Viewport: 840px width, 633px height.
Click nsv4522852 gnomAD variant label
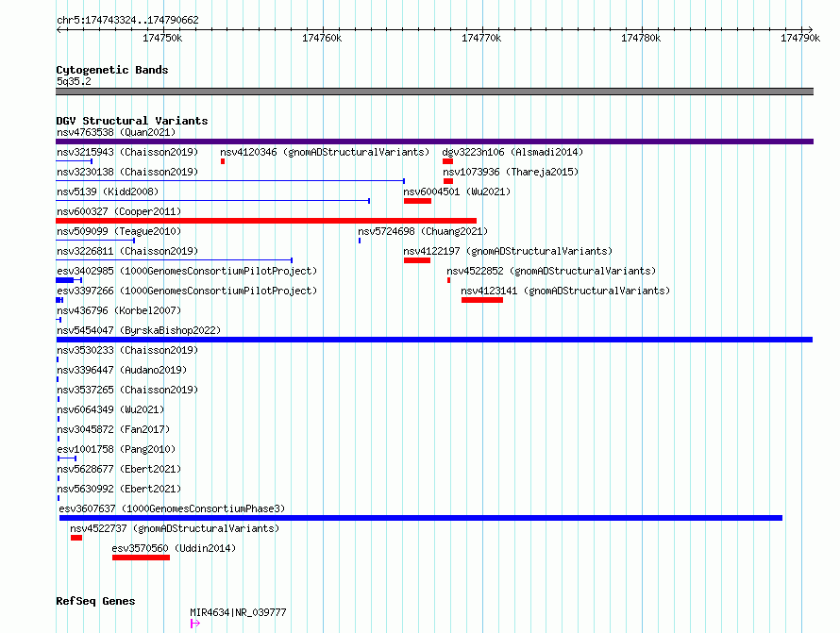coord(551,271)
